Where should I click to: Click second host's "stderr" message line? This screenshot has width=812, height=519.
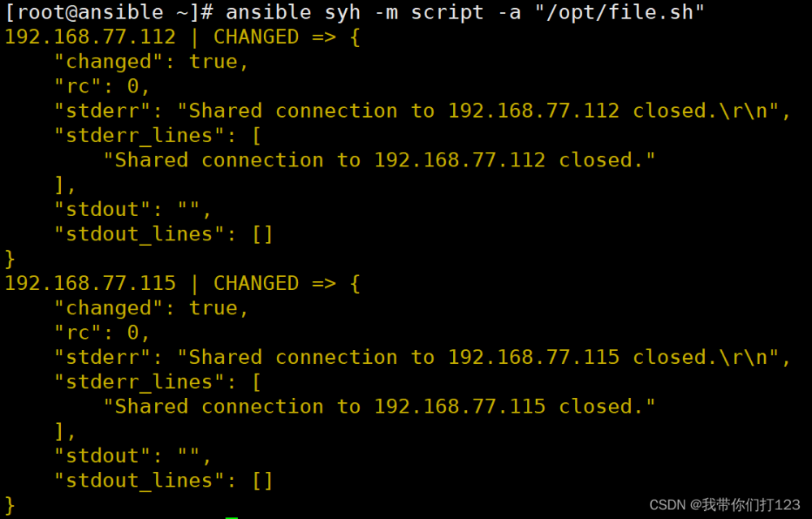point(422,357)
